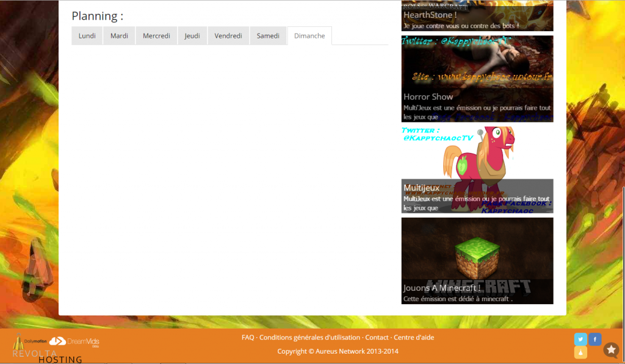Click the round star badge icon

pyautogui.click(x=611, y=350)
